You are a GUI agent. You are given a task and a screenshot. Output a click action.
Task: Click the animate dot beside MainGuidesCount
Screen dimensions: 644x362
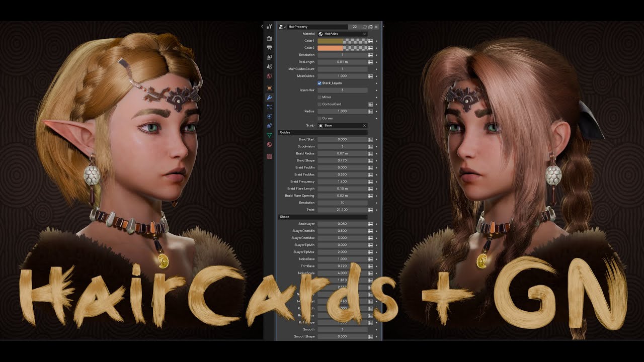click(376, 69)
